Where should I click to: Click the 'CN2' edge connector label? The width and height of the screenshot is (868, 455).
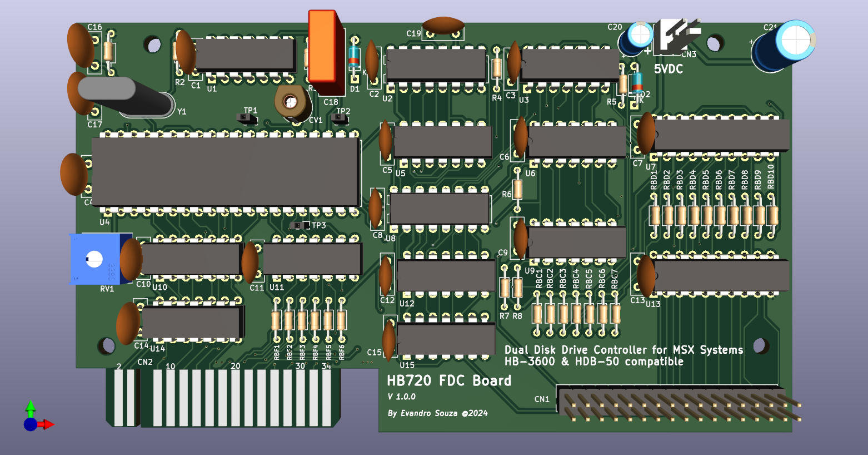[145, 362]
